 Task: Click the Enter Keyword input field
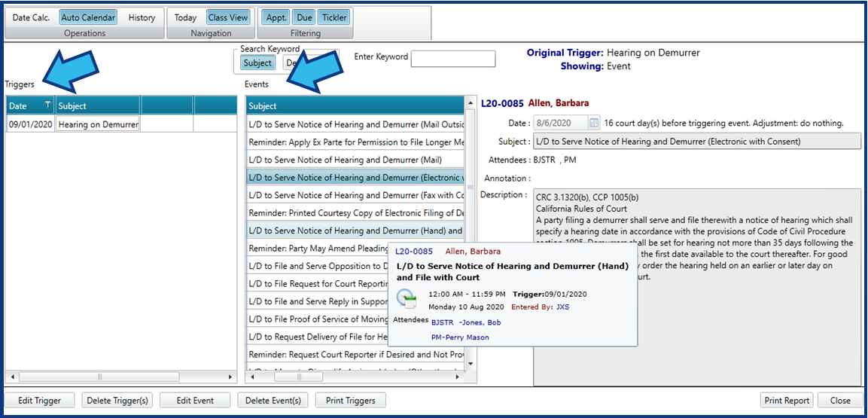[x=453, y=58]
